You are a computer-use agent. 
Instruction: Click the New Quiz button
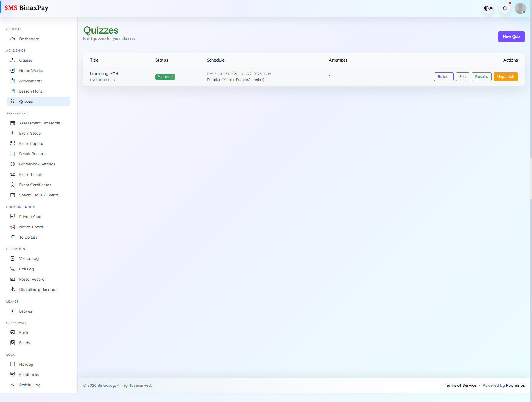pyautogui.click(x=511, y=36)
